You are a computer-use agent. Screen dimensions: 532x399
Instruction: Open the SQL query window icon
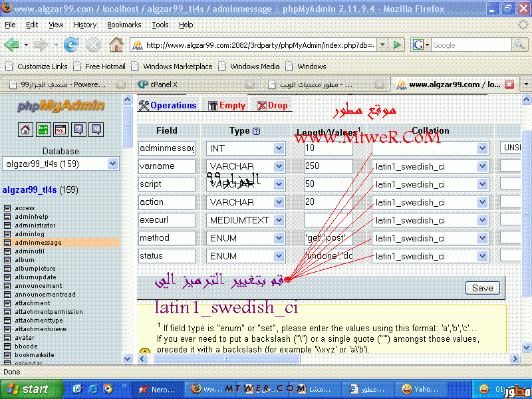tap(61, 130)
